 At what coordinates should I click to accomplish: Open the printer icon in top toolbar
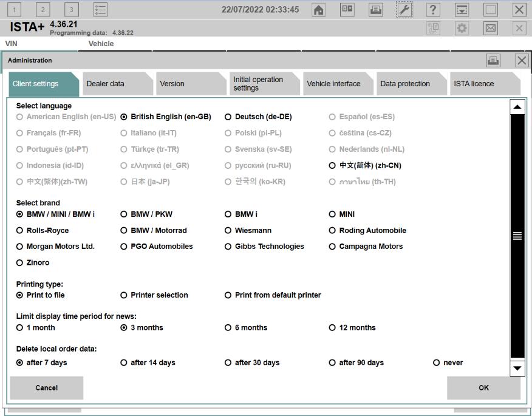pyautogui.click(x=375, y=10)
